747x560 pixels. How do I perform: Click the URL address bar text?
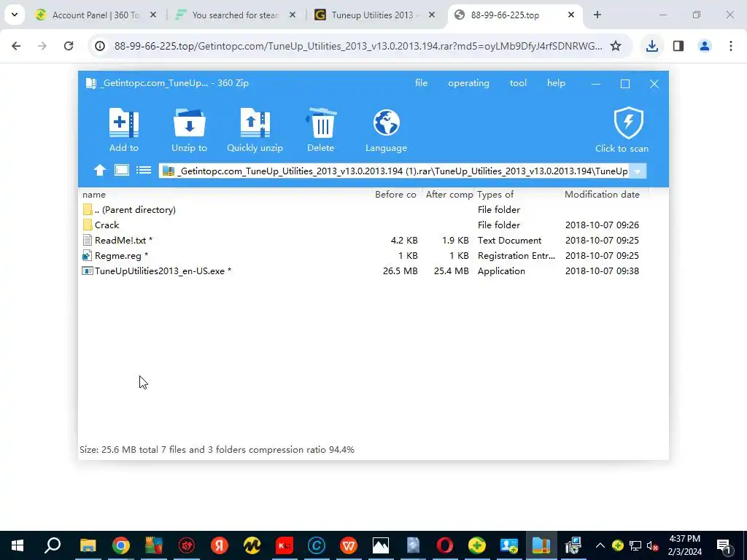pos(358,46)
